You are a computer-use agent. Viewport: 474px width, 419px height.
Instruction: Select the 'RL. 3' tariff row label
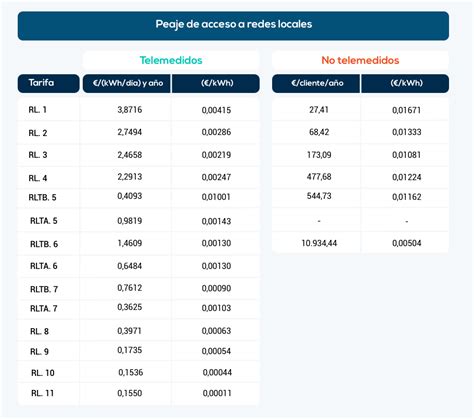click(x=38, y=155)
